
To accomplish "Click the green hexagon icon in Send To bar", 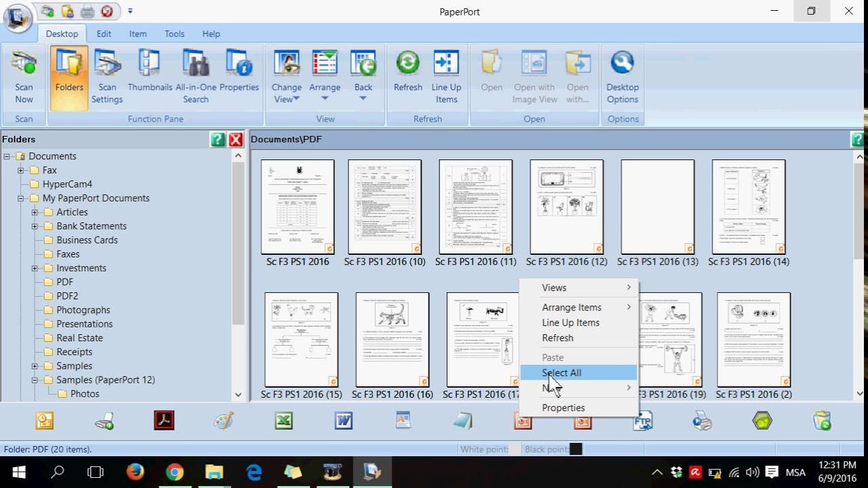I will tap(762, 420).
